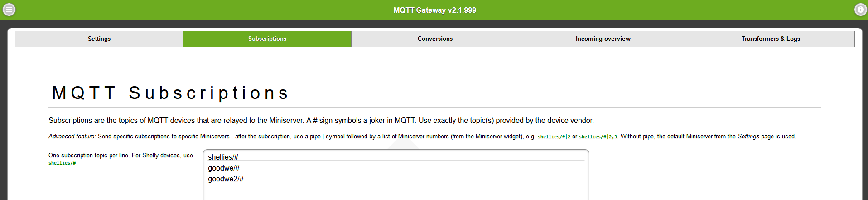Switch to the Settings tab
Image resolution: width=868 pixels, height=200 pixels.
pos(99,39)
